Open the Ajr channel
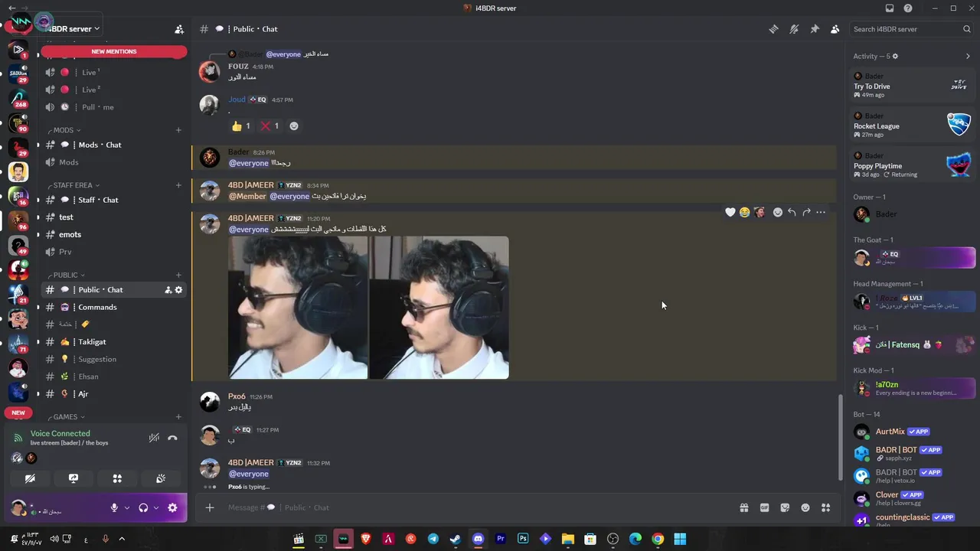This screenshot has height=551, width=980. (113, 394)
